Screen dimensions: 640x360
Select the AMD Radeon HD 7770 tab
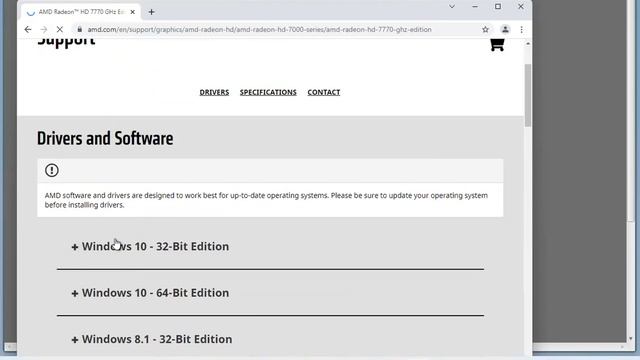81,12
